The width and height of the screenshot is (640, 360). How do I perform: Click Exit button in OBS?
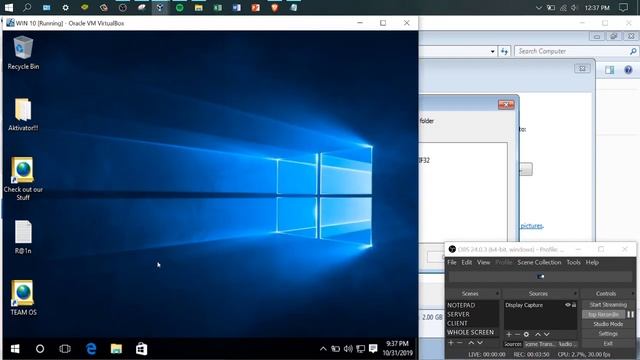coord(608,344)
